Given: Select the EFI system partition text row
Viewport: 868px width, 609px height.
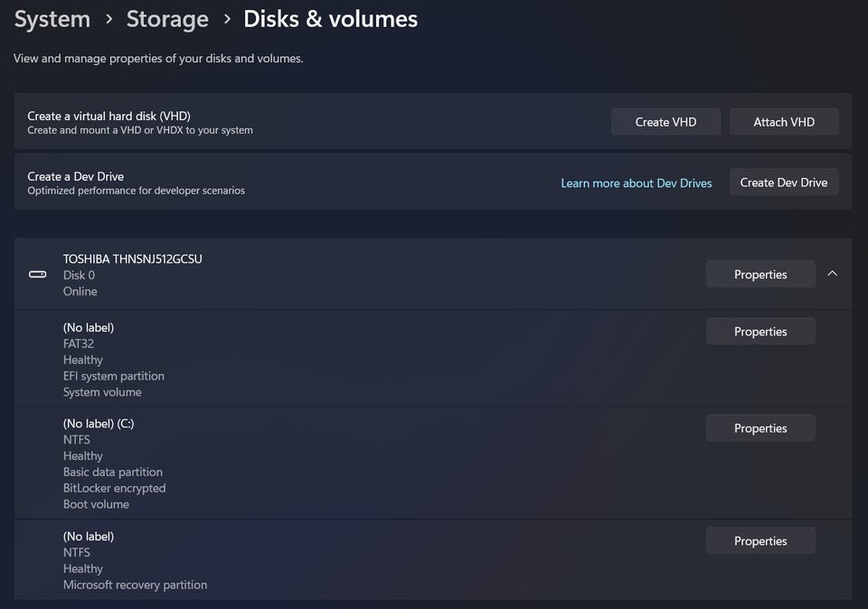Looking at the screenshot, I should (x=114, y=376).
